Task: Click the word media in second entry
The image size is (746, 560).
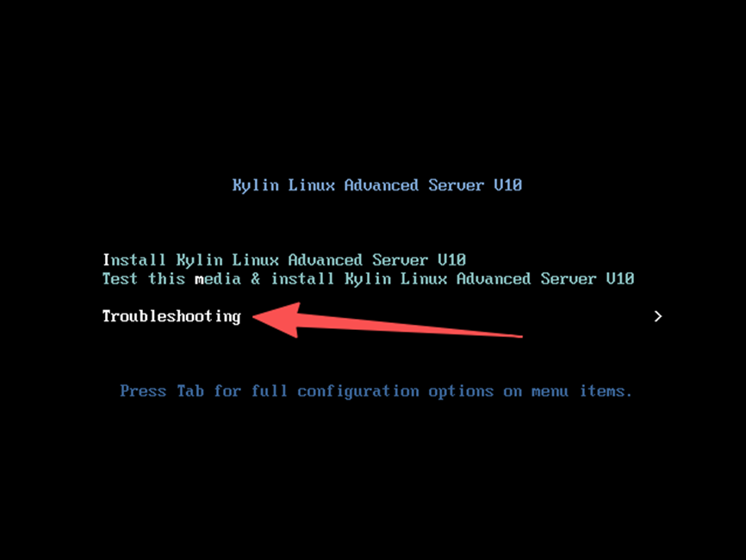Action: point(218,279)
